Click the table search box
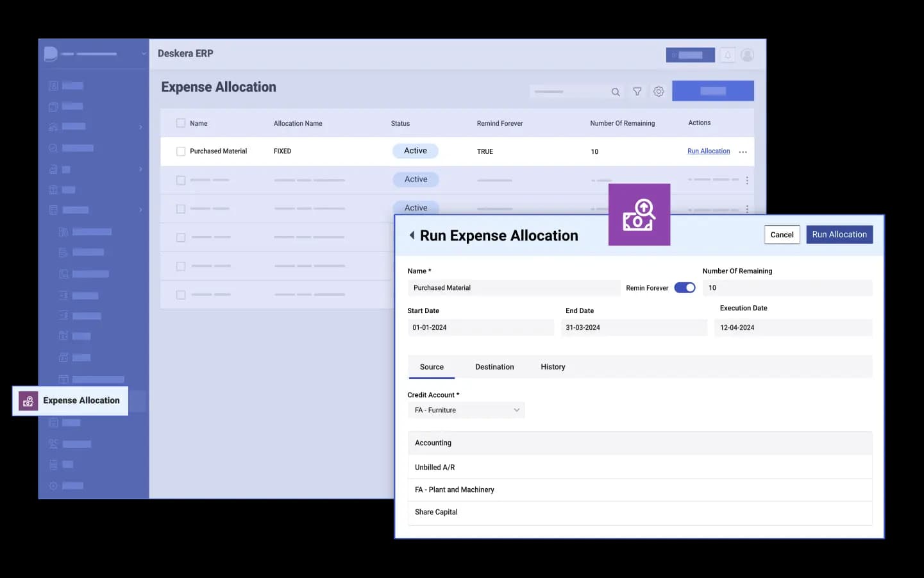924x578 pixels. tap(577, 92)
